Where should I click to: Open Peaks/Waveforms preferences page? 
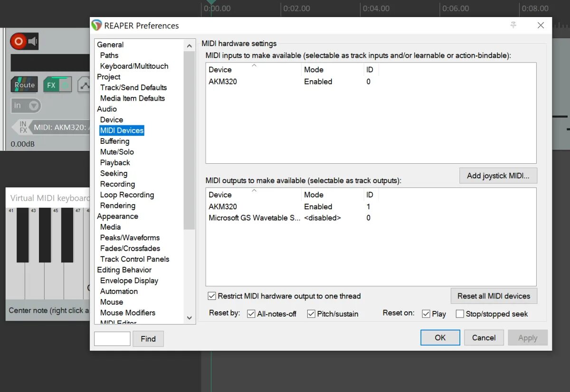(x=130, y=238)
